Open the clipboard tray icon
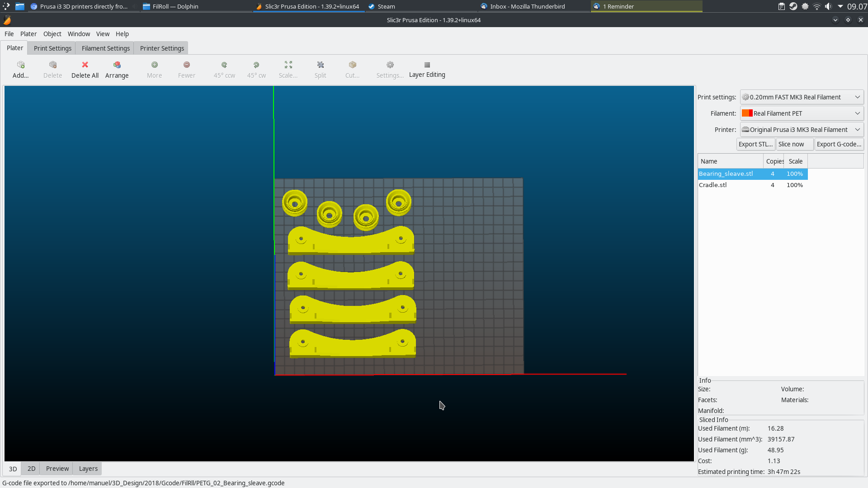The width and height of the screenshot is (868, 488). [x=782, y=6]
